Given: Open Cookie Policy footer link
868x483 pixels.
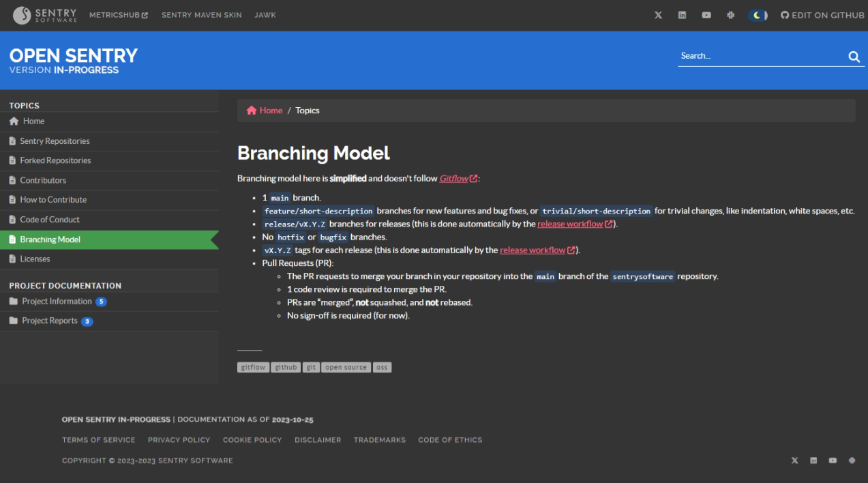Looking at the screenshot, I should (252, 440).
